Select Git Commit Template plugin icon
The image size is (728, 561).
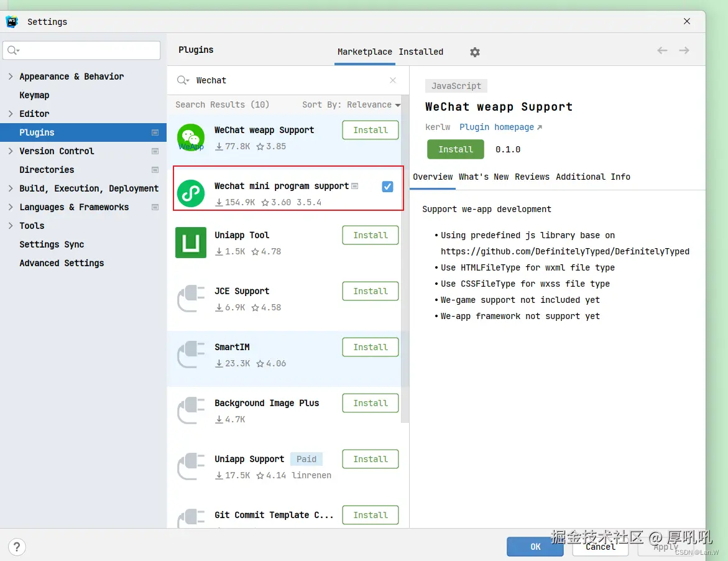(x=191, y=518)
